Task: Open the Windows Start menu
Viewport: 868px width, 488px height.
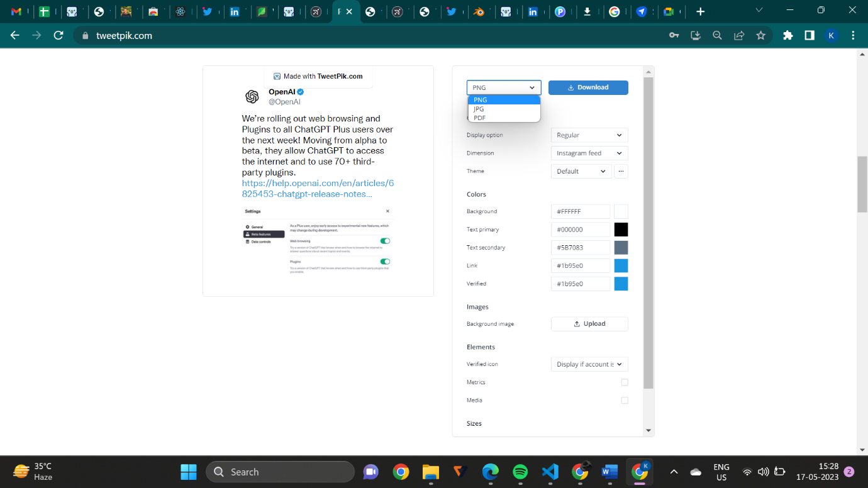Action: (x=189, y=472)
